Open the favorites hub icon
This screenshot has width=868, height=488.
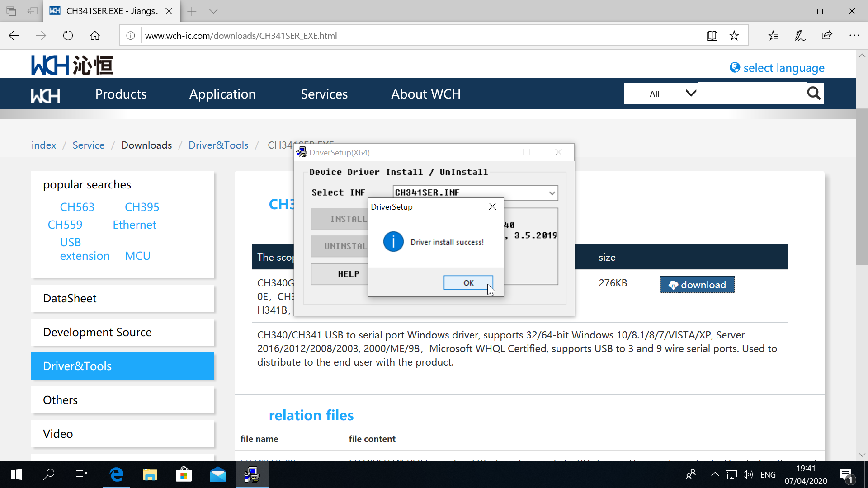tap(774, 36)
